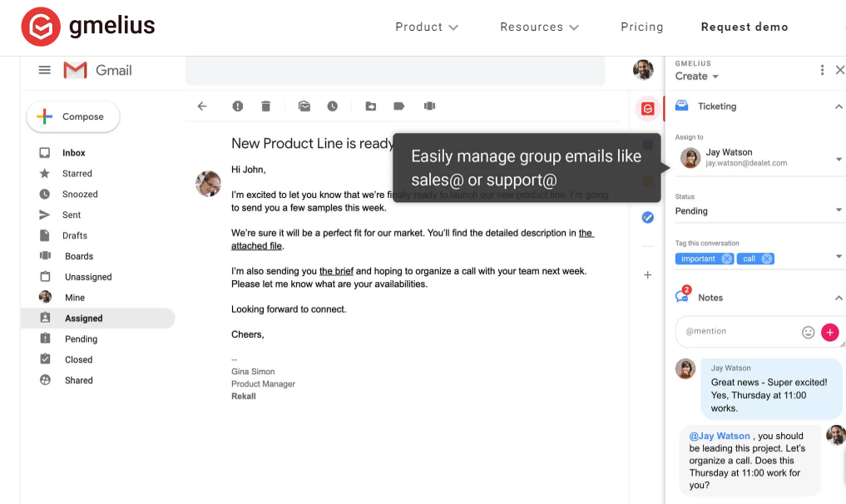
Task: Remove the 'important' tag
Action: (727, 259)
